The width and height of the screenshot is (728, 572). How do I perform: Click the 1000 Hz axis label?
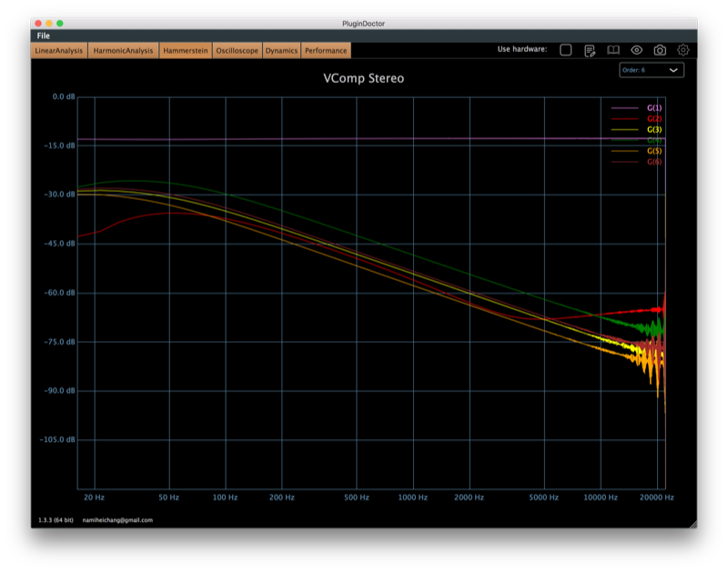(x=413, y=497)
